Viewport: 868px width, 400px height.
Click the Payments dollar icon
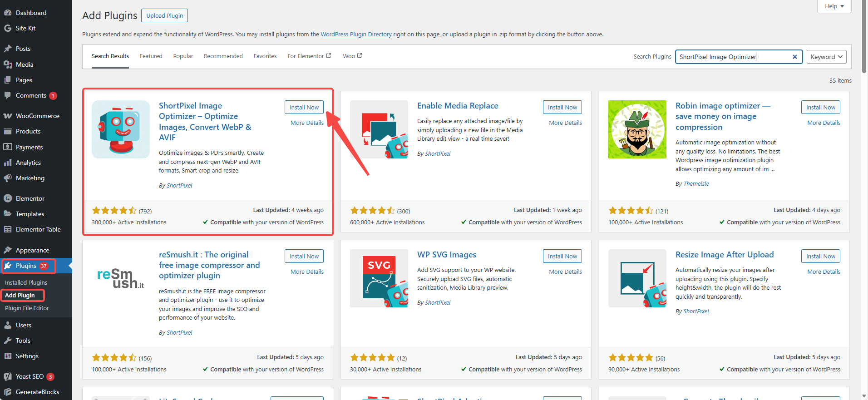(x=8, y=147)
